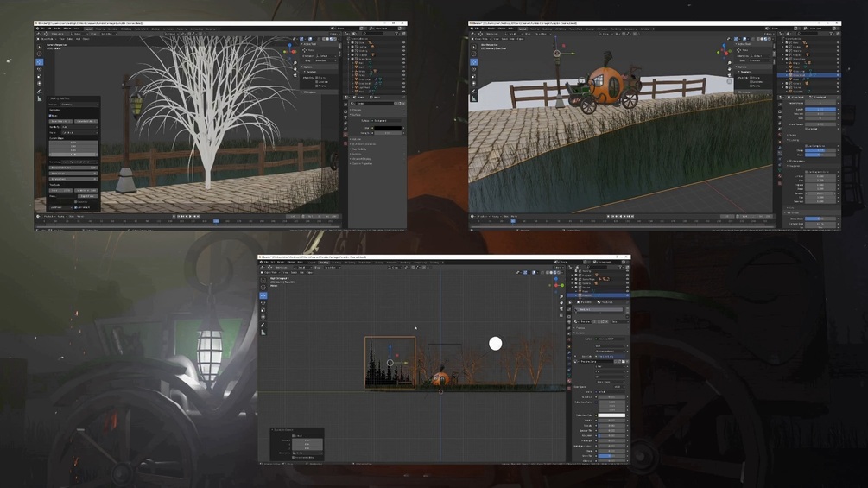Select highlighted outliner row in top-right window
Screen dimensions: 868x488
point(809,75)
